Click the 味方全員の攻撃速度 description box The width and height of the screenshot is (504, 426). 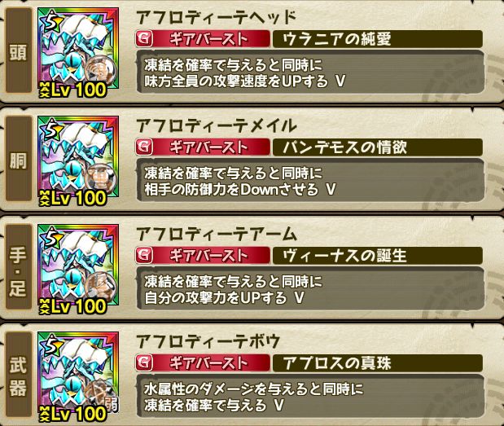pyautogui.click(x=310, y=72)
